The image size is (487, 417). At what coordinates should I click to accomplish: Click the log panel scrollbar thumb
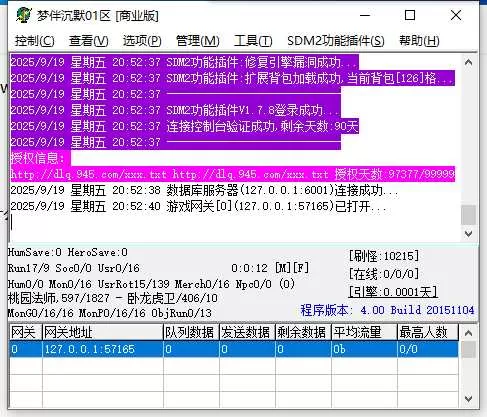coord(468,215)
